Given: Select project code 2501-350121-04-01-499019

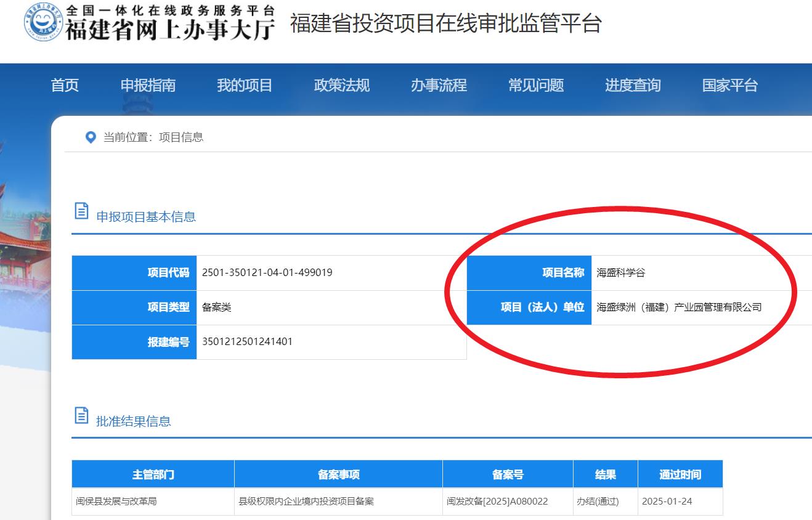Looking at the screenshot, I should pos(267,272).
